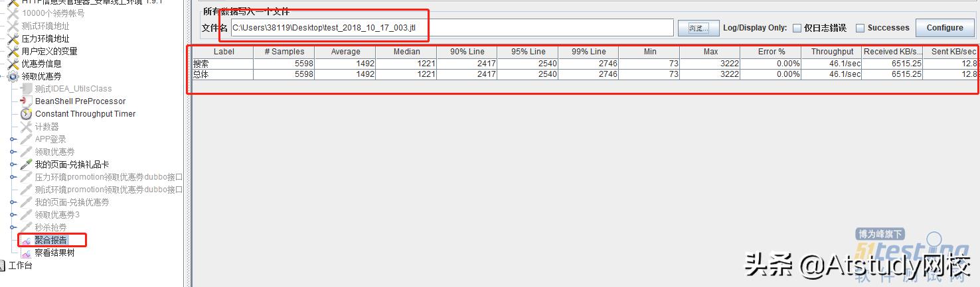Click the 总体 row Min value 73
This screenshot has height=287, width=980.
(649, 74)
